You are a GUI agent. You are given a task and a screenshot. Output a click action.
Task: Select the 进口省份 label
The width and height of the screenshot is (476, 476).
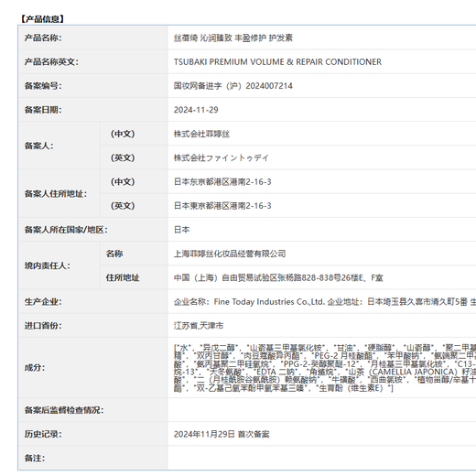pyautogui.click(x=43, y=326)
